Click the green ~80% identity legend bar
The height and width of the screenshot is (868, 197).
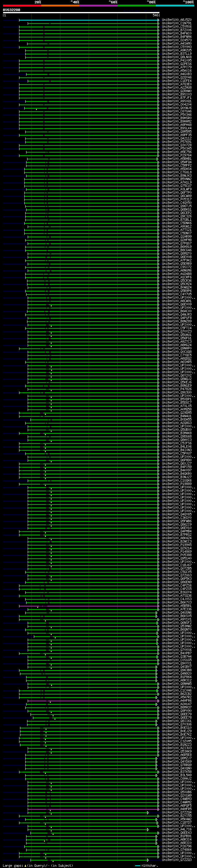137,6
